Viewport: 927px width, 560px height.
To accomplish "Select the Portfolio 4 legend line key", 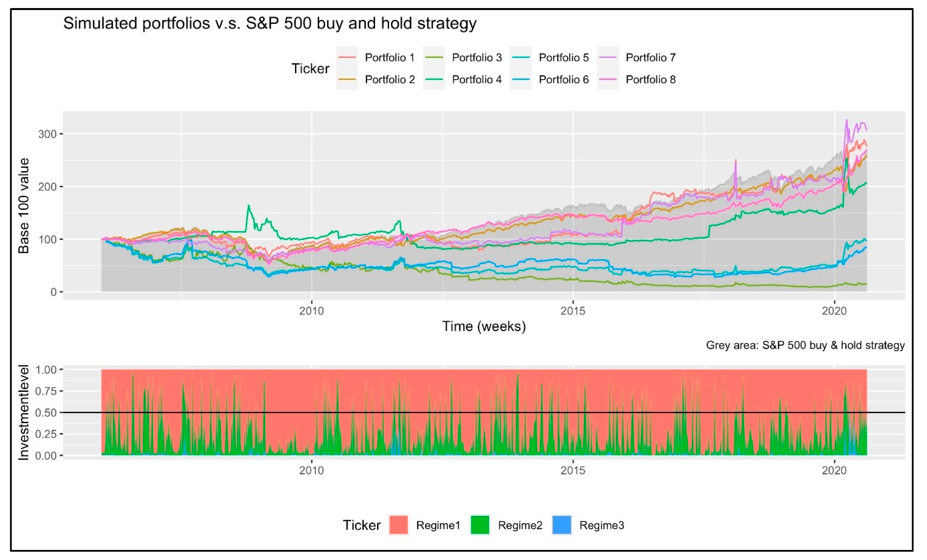I will click(434, 79).
